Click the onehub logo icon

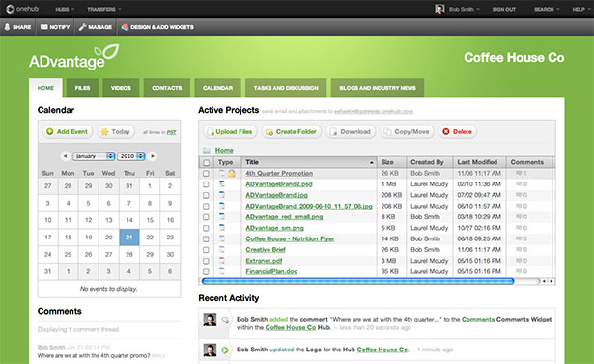11,9
